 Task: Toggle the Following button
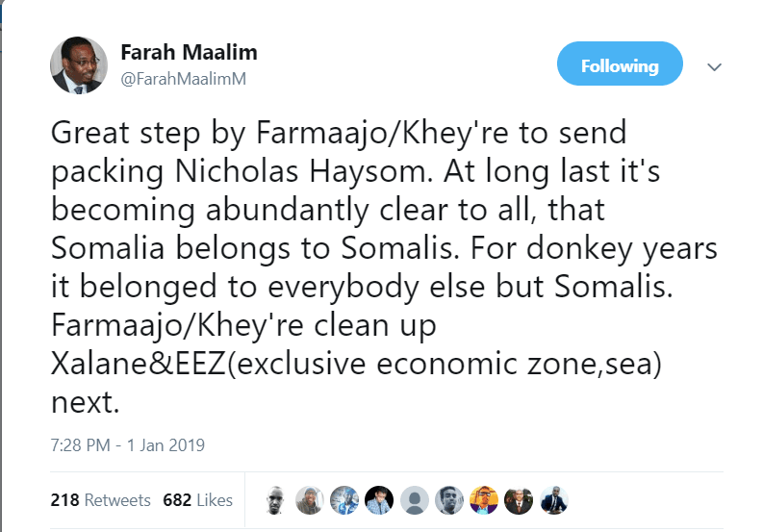click(x=620, y=66)
